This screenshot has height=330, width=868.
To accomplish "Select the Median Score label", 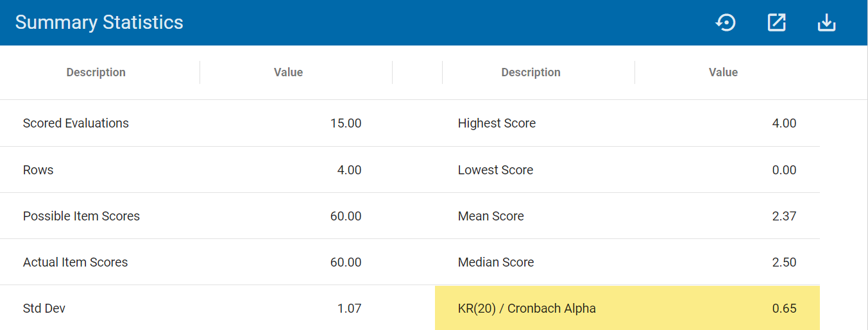I will (x=496, y=262).
